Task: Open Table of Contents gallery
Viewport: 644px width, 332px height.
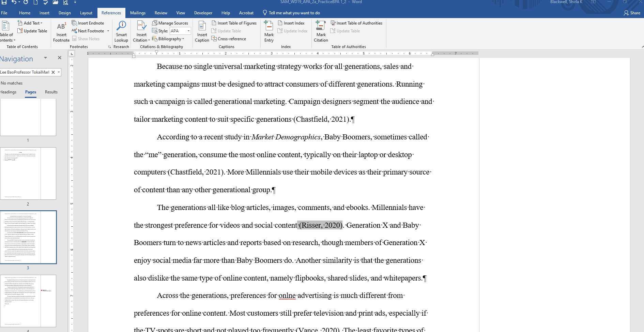Action: 6,32
